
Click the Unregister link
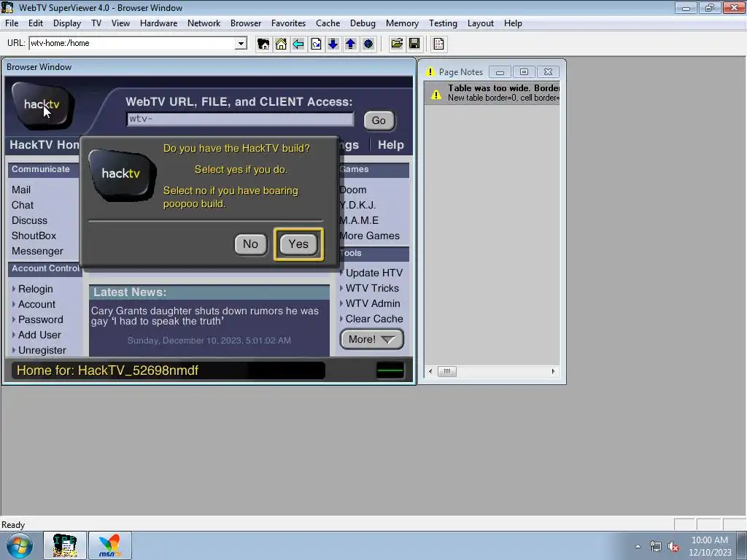click(42, 350)
